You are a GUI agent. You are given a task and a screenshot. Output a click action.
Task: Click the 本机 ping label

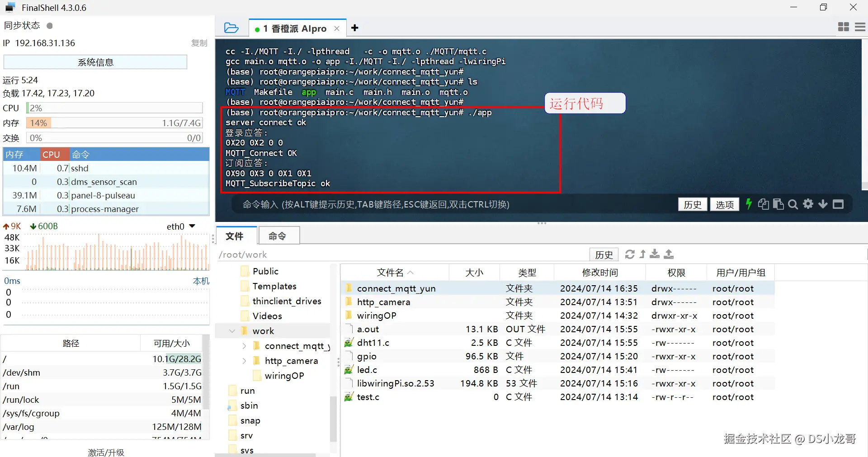[201, 281]
